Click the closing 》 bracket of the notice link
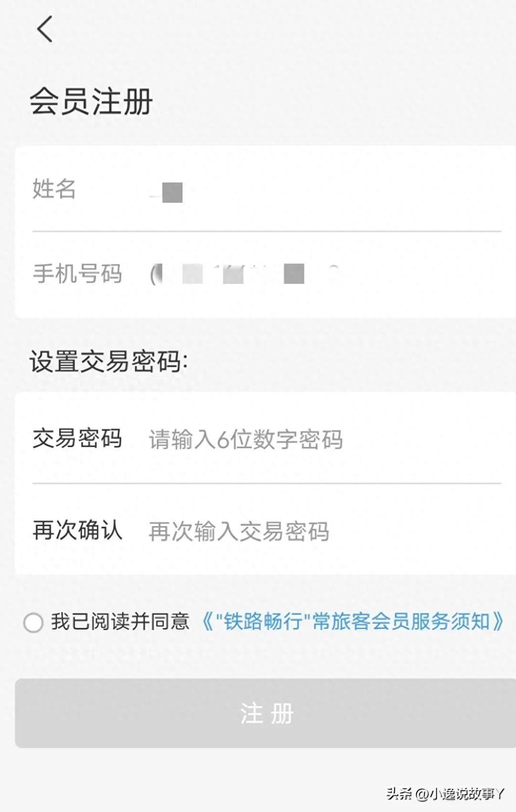Image resolution: width=516 pixels, height=812 pixels. 498,622
